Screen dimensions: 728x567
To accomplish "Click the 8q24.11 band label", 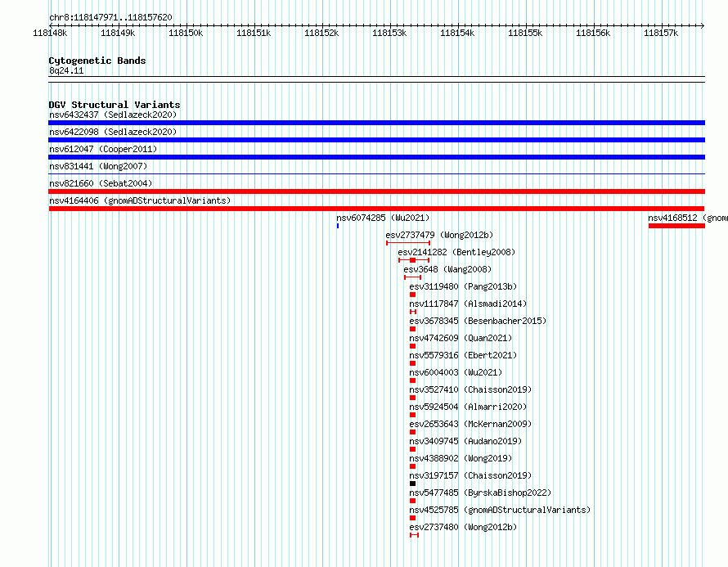I will (66, 70).
